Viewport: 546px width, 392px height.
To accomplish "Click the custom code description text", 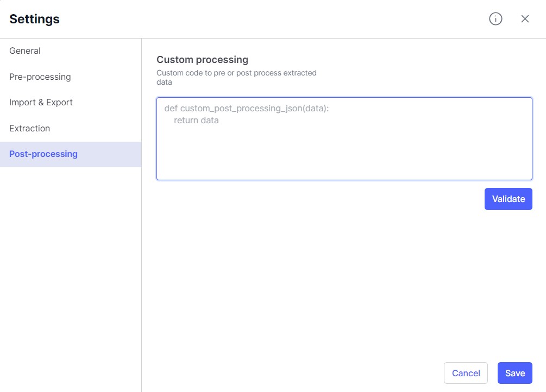I will tap(236, 77).
